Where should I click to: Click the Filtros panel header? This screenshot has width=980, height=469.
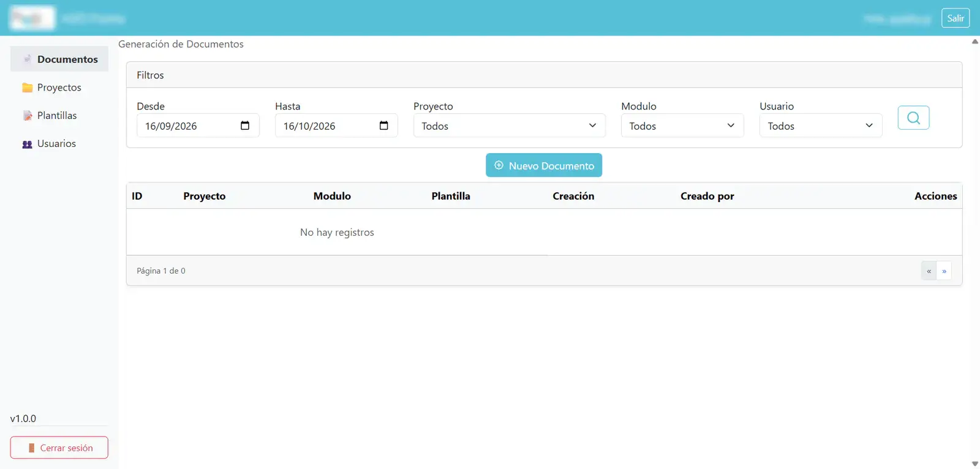(544, 75)
